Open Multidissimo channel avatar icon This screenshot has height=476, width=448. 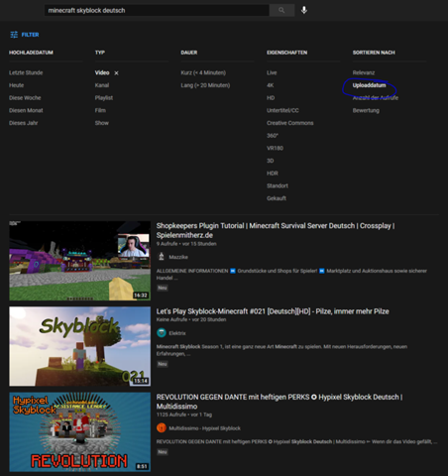click(x=162, y=427)
